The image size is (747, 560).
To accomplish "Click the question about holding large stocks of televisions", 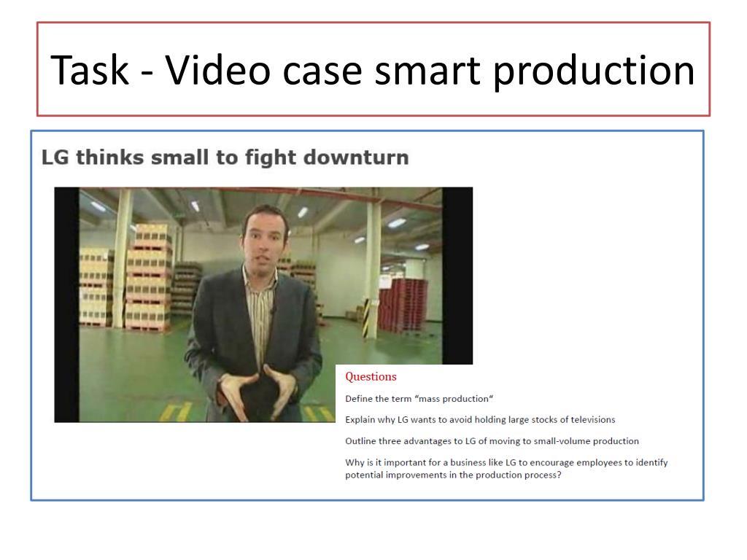I will click(480, 420).
